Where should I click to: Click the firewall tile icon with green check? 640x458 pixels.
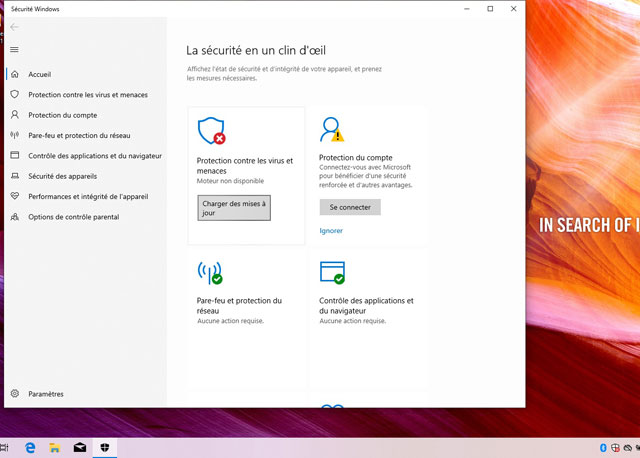coord(210,273)
